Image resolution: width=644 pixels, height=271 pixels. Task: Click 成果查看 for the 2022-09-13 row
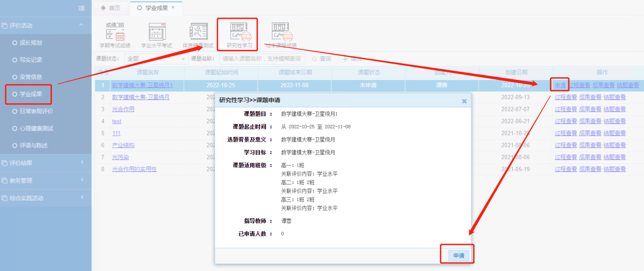tap(590, 97)
